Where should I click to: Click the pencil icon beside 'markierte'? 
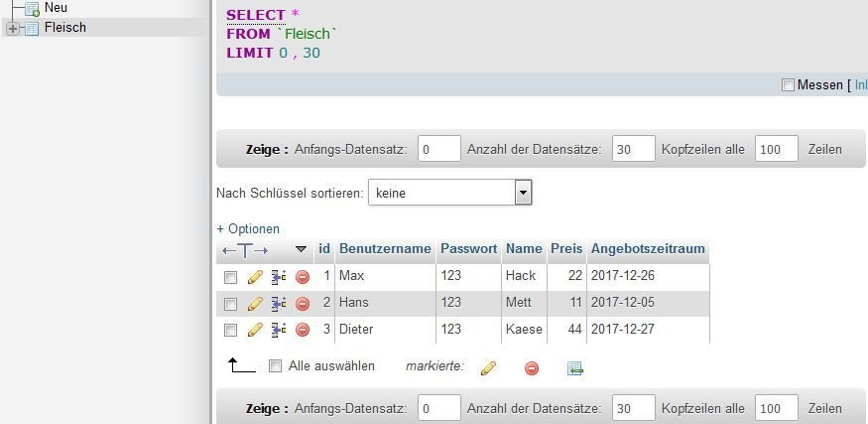pyautogui.click(x=488, y=368)
